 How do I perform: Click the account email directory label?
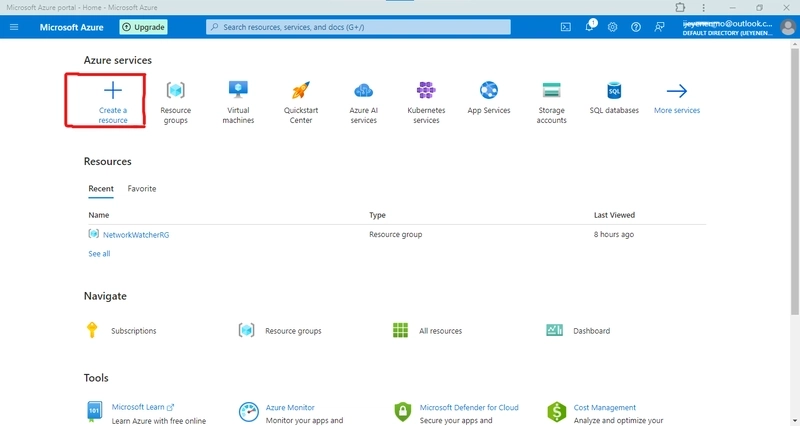728,28
